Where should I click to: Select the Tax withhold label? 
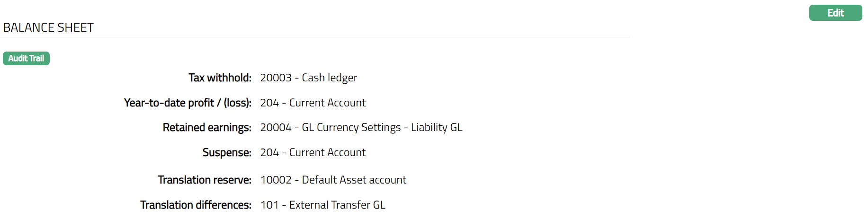pos(220,78)
